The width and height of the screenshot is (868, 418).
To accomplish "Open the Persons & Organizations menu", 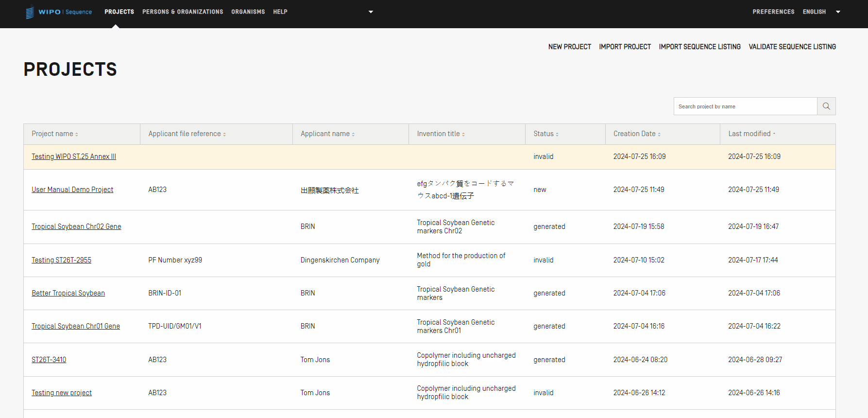I will pyautogui.click(x=183, y=12).
